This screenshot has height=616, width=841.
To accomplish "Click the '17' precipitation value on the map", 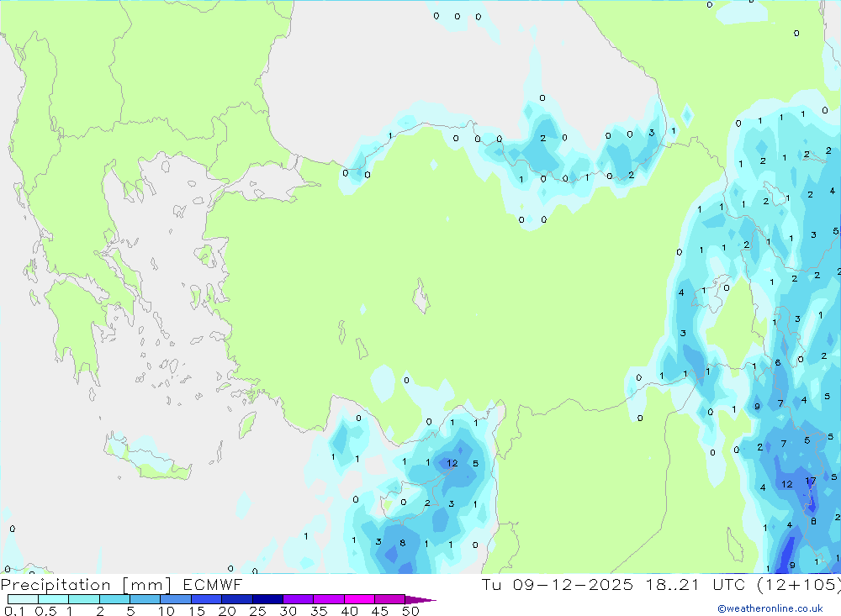I will coord(811,481).
